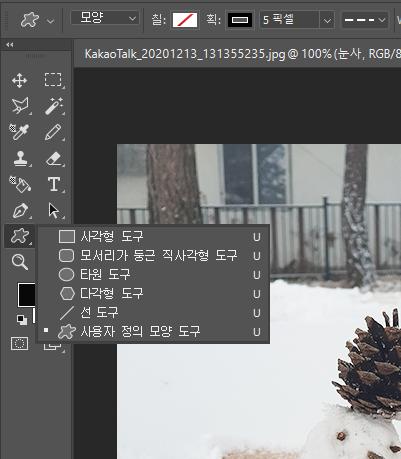Select the Move tool
Image resolution: width=401 pixels, height=459 pixels.
pos(19,81)
